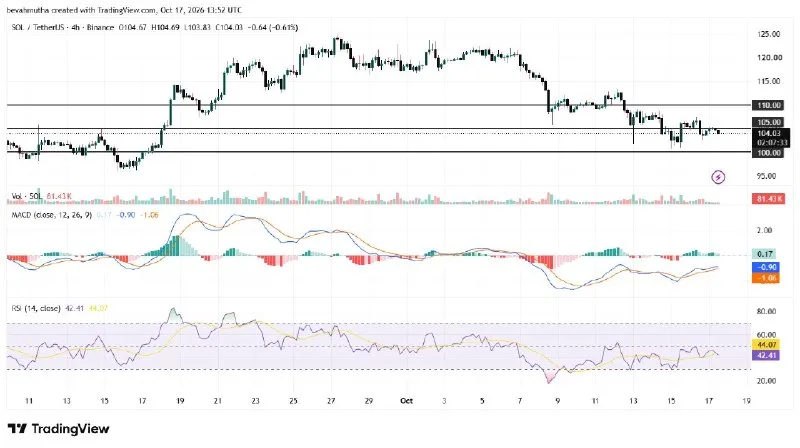
Task: Click the 125.00 price axis label
Action: [768, 34]
